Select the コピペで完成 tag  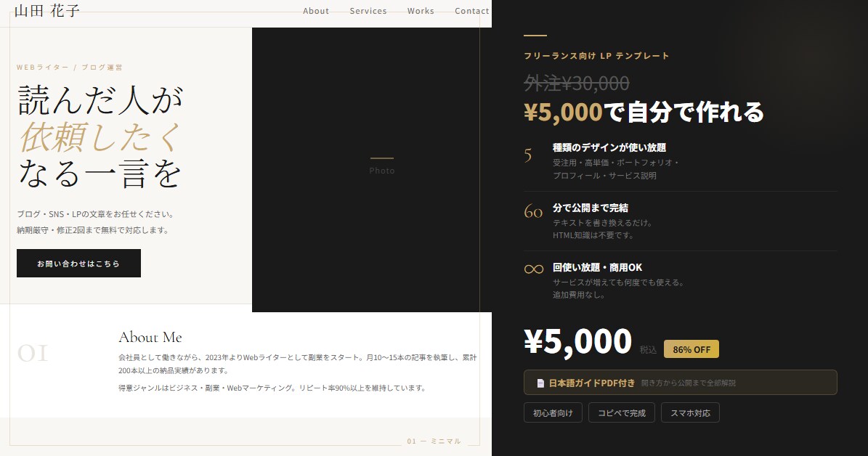tap(622, 412)
